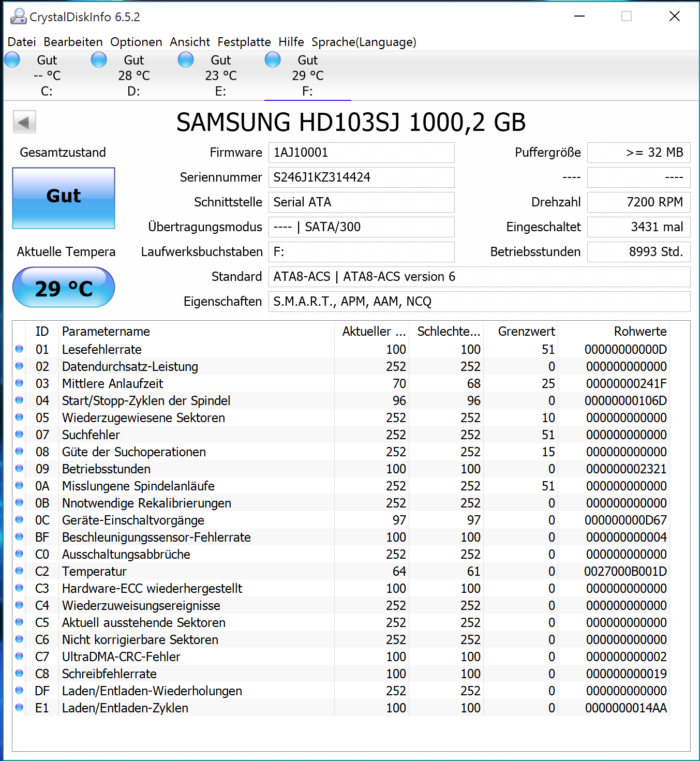700x761 pixels.
Task: Click status dot for Start/Stopp-Zyklen row
Action: click(19, 400)
